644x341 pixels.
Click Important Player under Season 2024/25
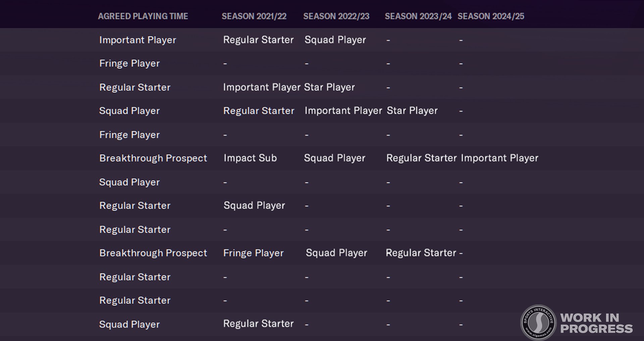pyautogui.click(x=499, y=158)
